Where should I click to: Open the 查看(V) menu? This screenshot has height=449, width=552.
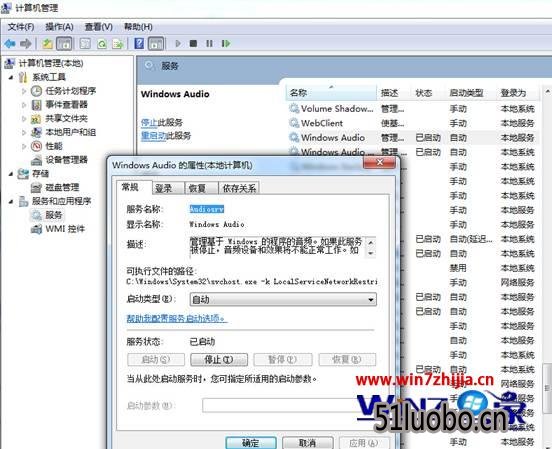pos(99,27)
